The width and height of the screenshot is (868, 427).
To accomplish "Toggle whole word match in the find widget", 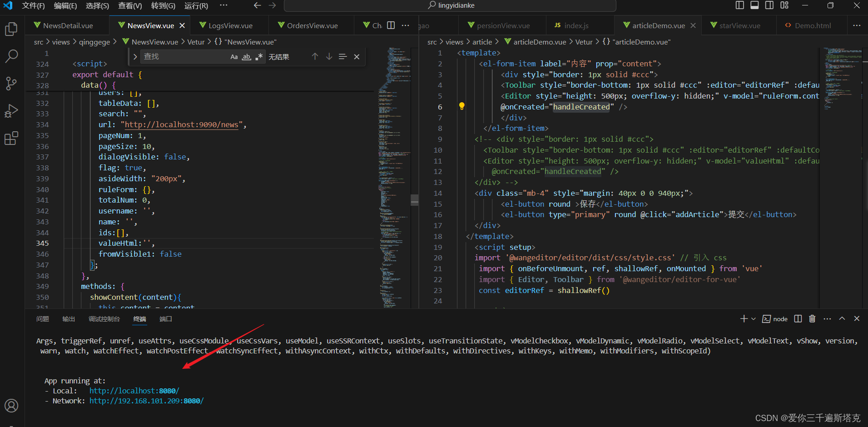I will (246, 56).
